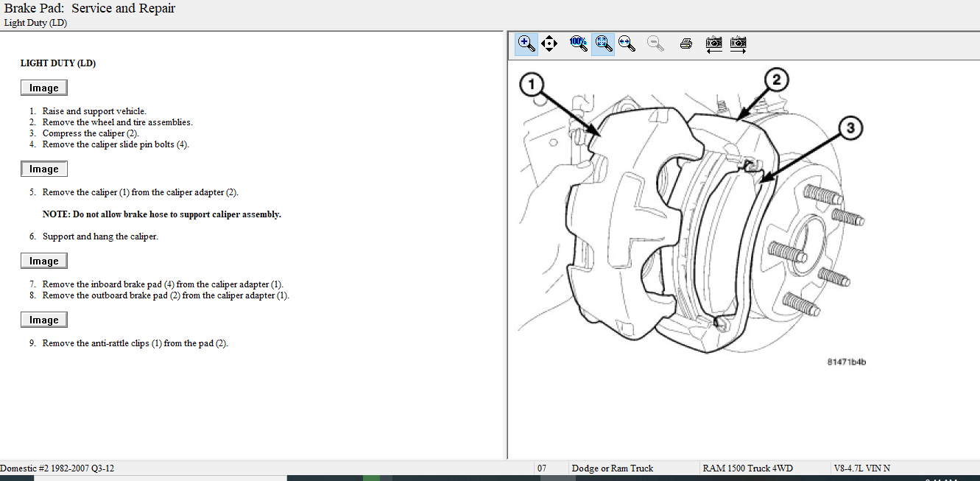Show next image (camera right arrow)
Screen dimensions: 980x481
click(738, 43)
